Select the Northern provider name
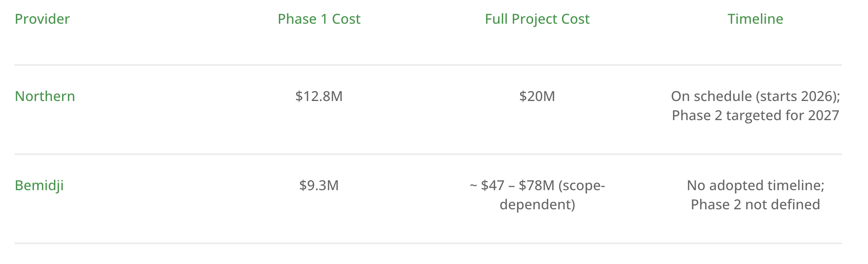868x264 pixels. [45, 96]
